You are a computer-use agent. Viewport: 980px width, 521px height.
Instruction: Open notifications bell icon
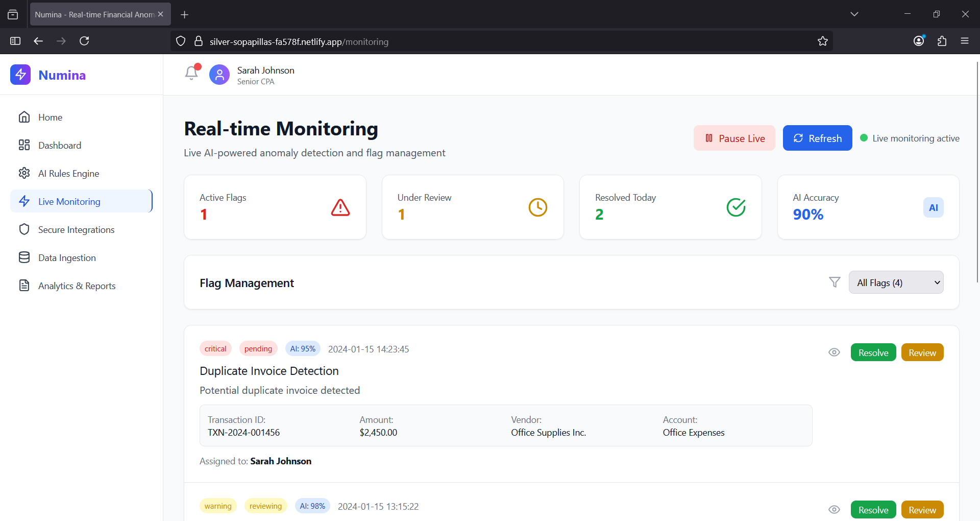(191, 73)
